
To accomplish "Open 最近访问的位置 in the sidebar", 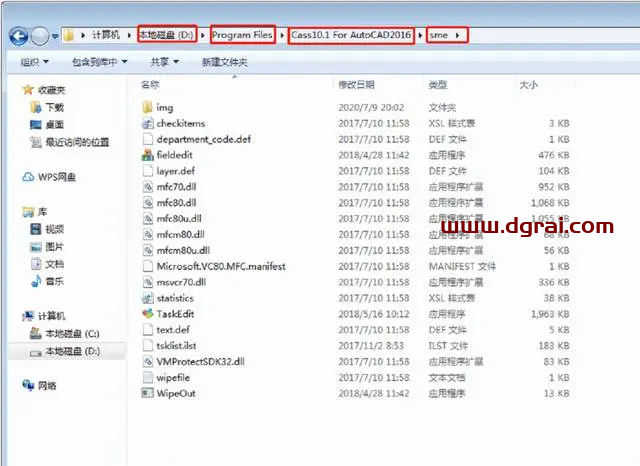I will point(77,142).
